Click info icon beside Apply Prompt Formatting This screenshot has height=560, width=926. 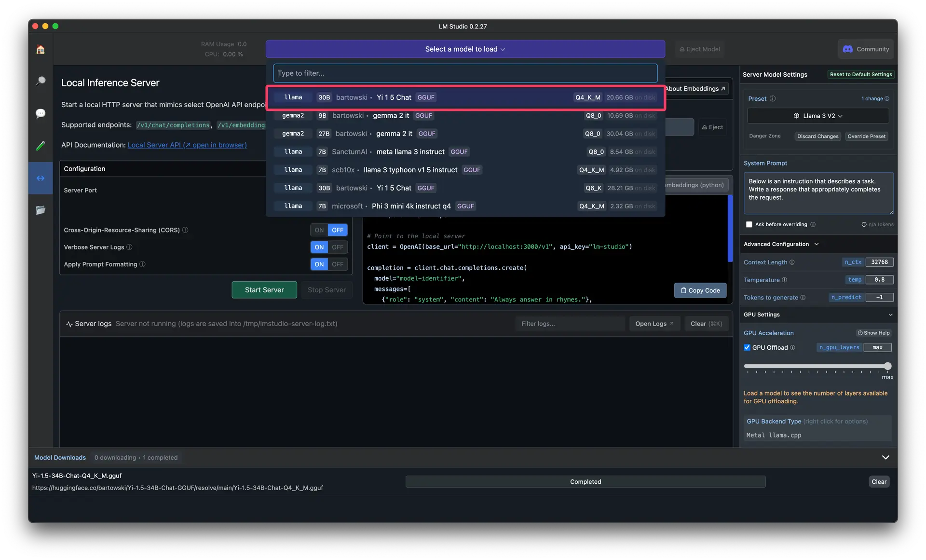(x=142, y=264)
